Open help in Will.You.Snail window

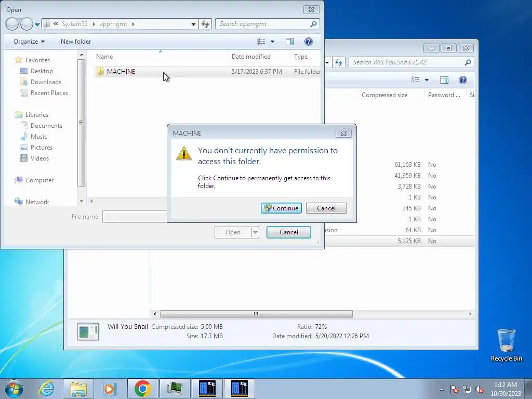click(462, 80)
